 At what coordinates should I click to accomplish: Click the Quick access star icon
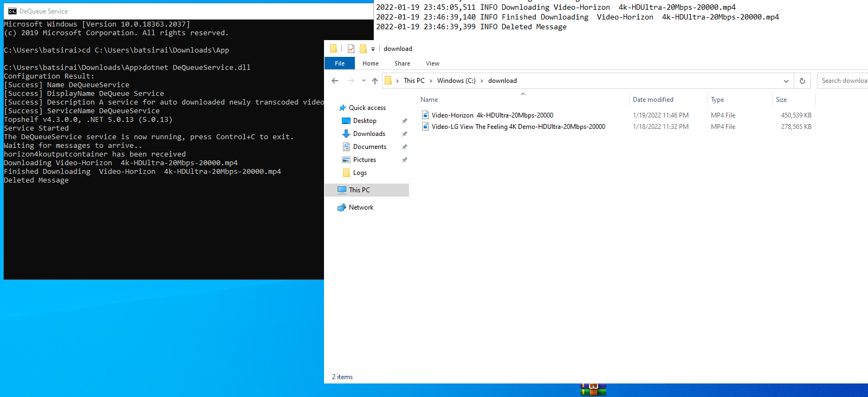coord(342,108)
